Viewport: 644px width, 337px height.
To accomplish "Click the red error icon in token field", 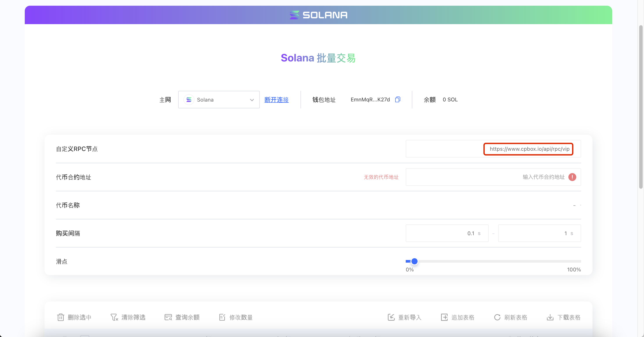I will click(x=572, y=177).
